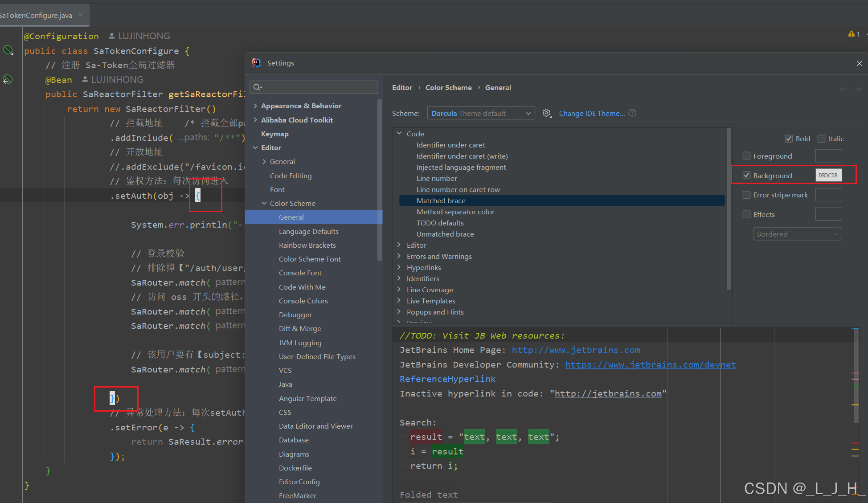Toggle the Bold checkbox

[789, 139]
